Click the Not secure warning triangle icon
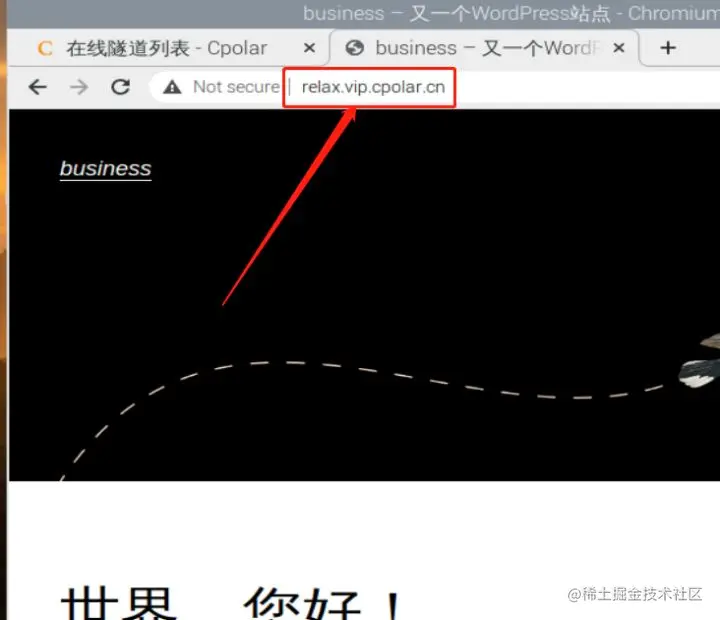Screen dimensions: 720x620 172,87
